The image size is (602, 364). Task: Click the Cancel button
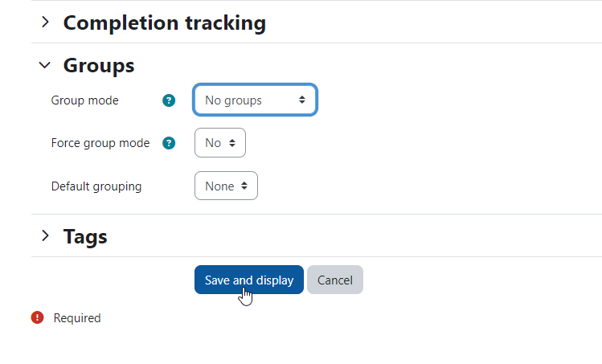click(335, 280)
